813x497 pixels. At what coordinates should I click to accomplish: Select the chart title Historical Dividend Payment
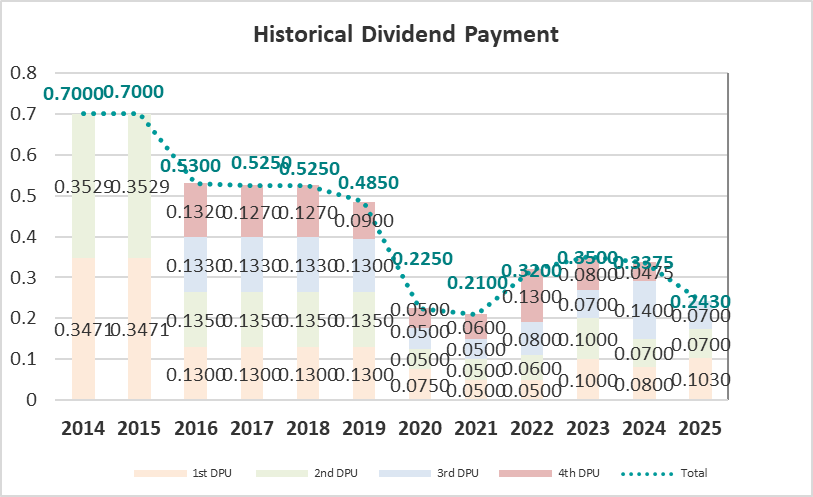pos(405,34)
